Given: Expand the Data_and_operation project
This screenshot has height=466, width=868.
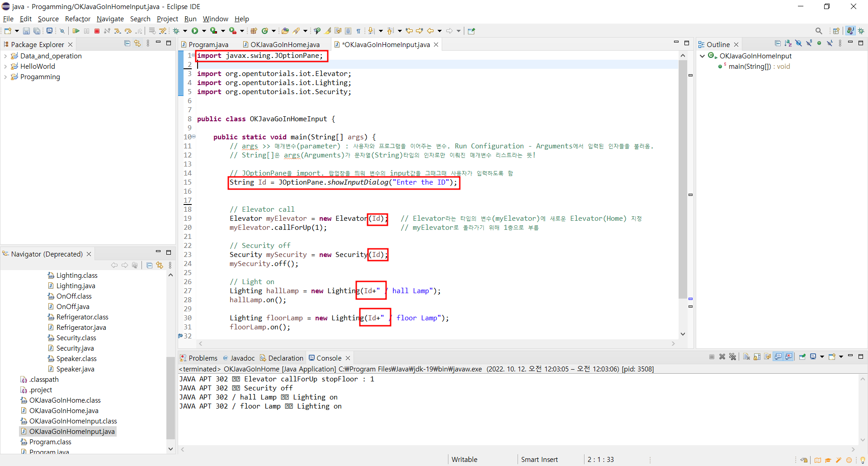Looking at the screenshot, I should 5,56.
